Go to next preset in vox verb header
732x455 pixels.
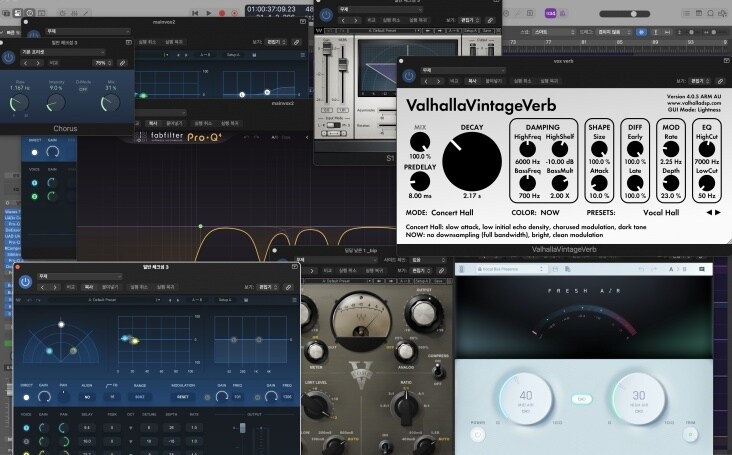tap(438, 81)
